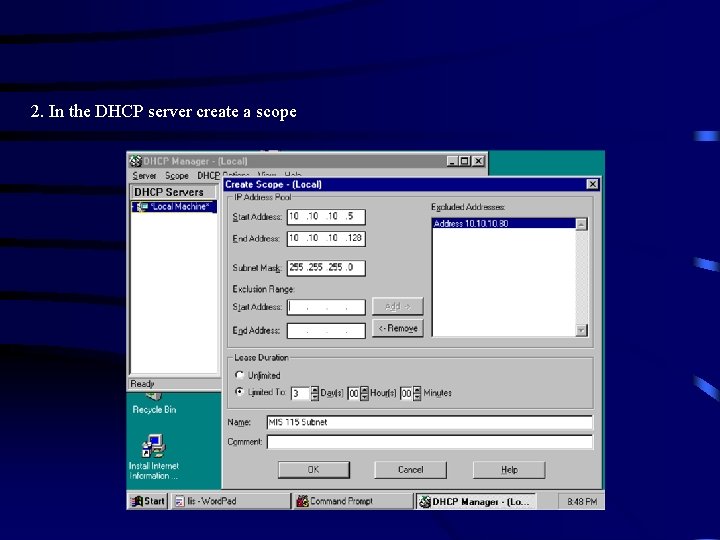Click the Days value field
Viewport: 720px width, 540px height.
tap(301, 394)
